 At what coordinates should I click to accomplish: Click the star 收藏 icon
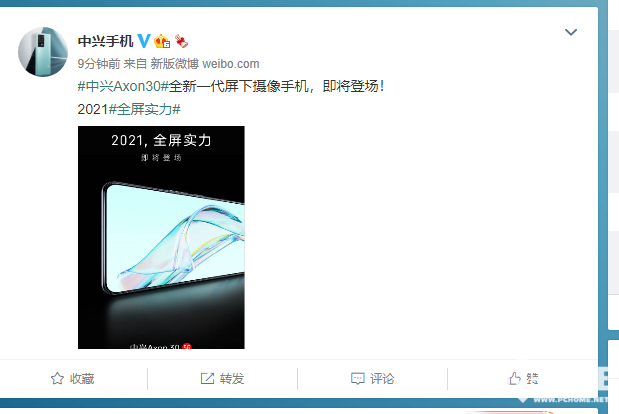[57, 378]
